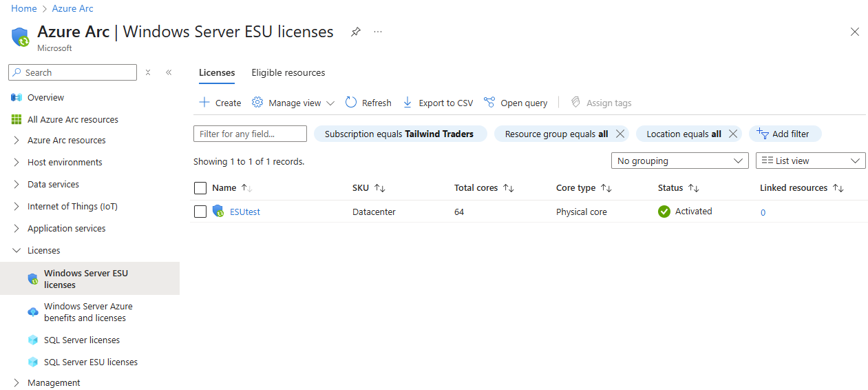Open SQL Server ESU licenses menu item
868x390 pixels.
(90, 362)
